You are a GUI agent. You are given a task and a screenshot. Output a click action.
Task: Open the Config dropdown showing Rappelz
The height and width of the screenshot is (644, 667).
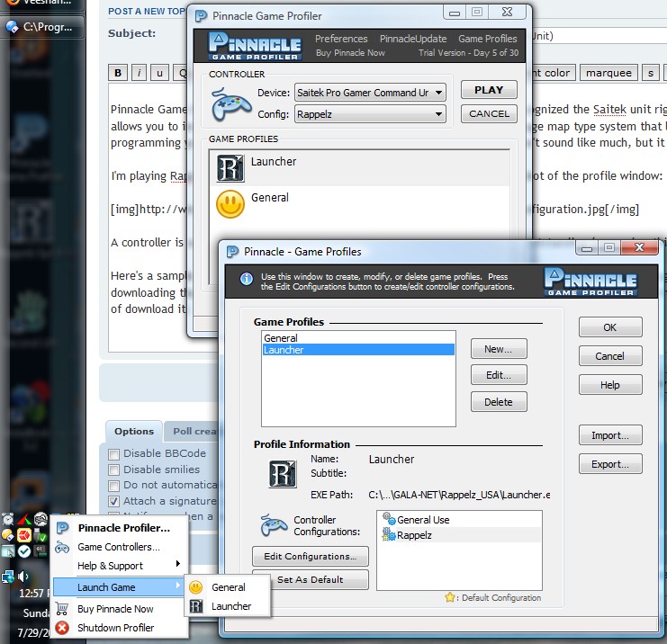click(x=370, y=114)
